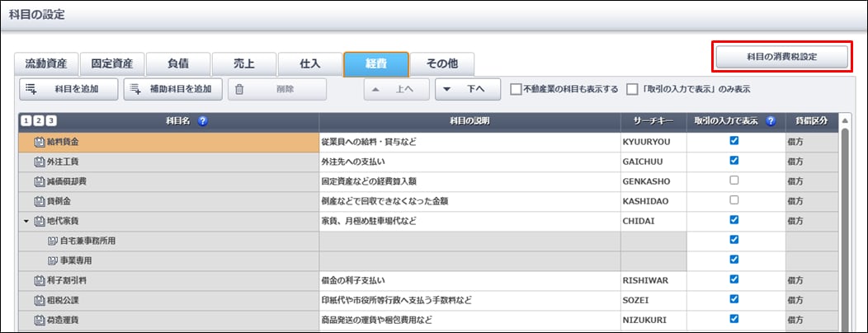Switch to the 売上 tab
Screen dimensions: 868x333
click(243, 64)
